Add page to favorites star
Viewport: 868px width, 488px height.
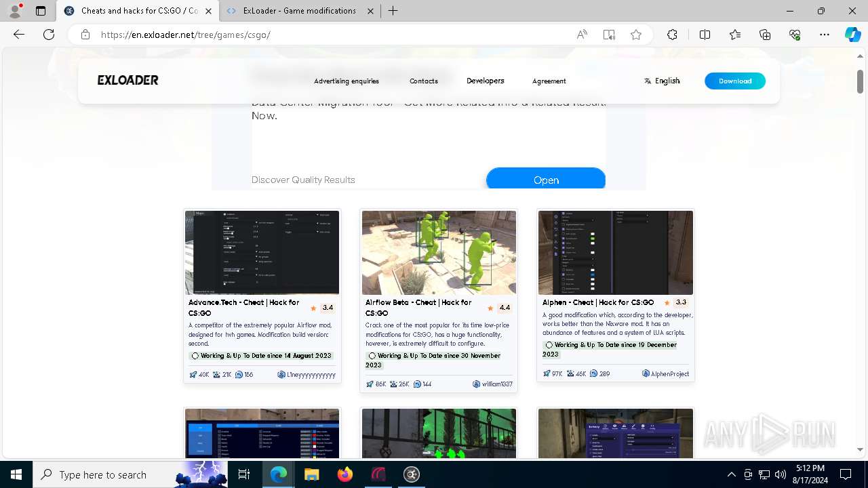636,35
